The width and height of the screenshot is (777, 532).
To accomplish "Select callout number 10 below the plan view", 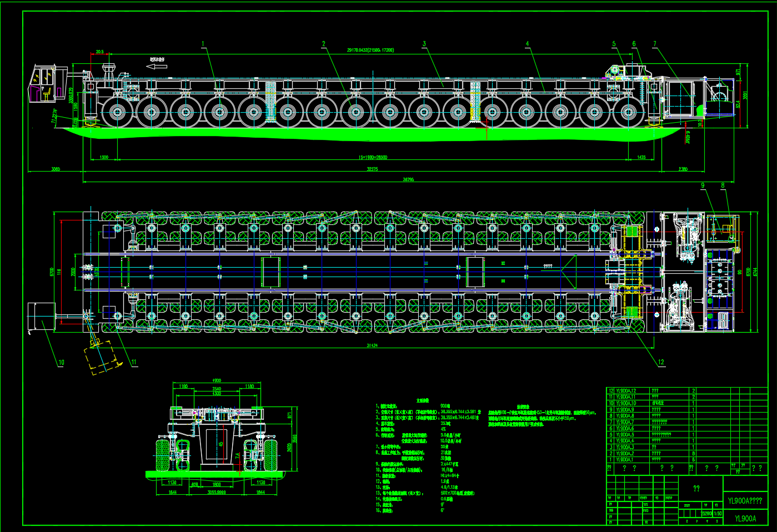I will [x=61, y=363].
